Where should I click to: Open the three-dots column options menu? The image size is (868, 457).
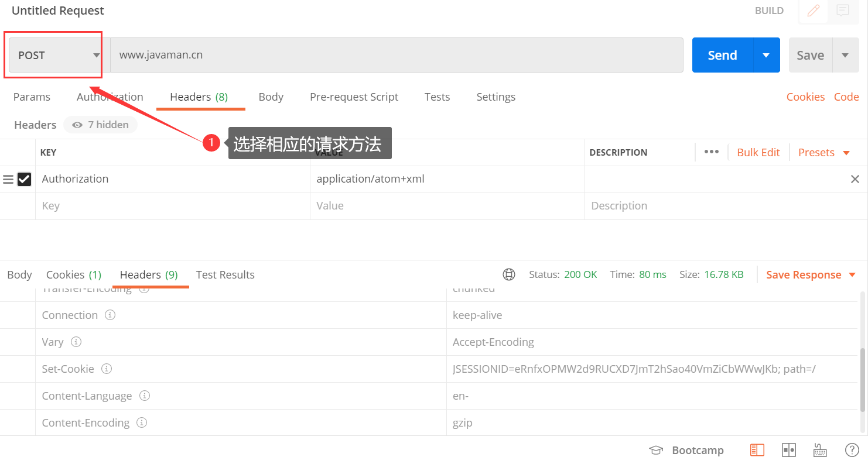(711, 152)
